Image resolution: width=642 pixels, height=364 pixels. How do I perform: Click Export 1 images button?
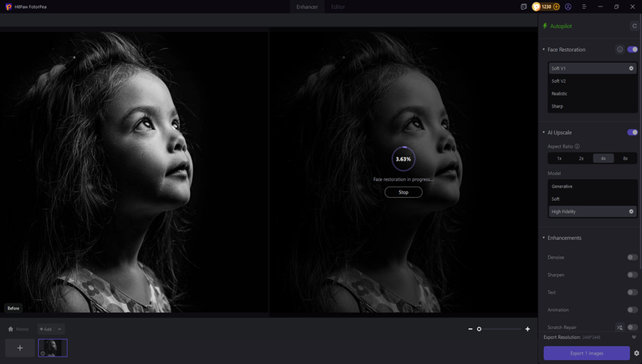tap(586, 353)
